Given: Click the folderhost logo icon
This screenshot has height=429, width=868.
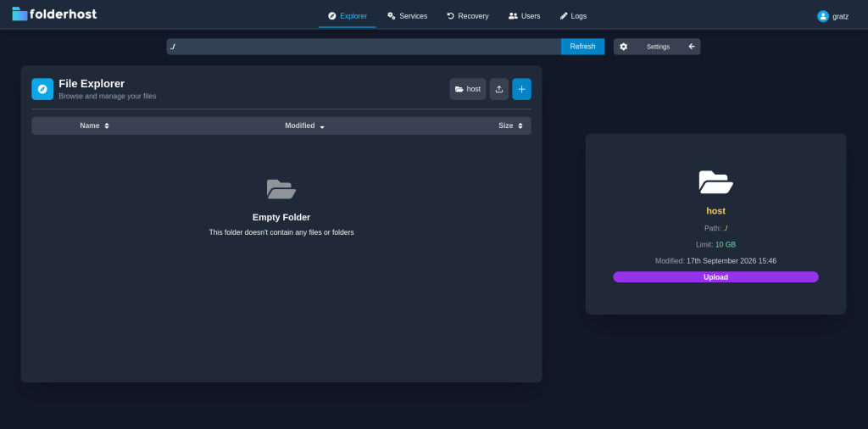Looking at the screenshot, I should [20, 14].
